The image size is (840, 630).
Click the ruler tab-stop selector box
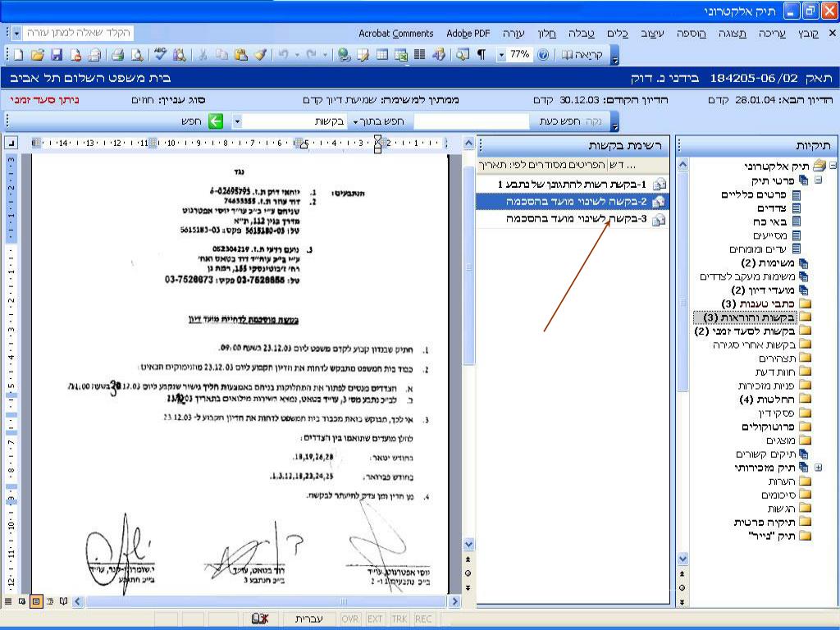pos(11,143)
